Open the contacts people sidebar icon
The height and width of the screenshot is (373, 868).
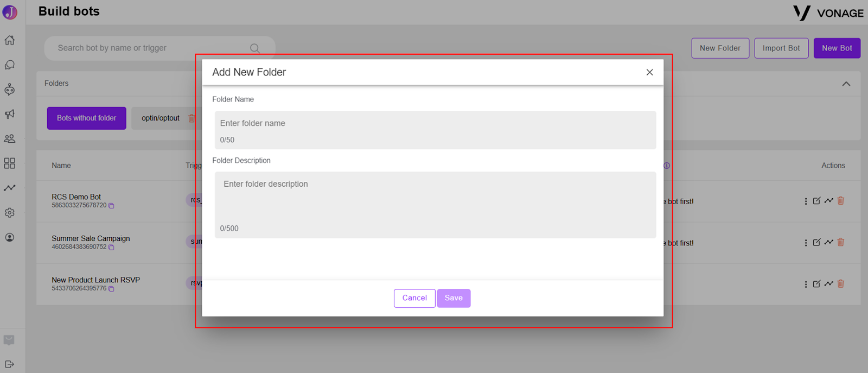point(10,139)
